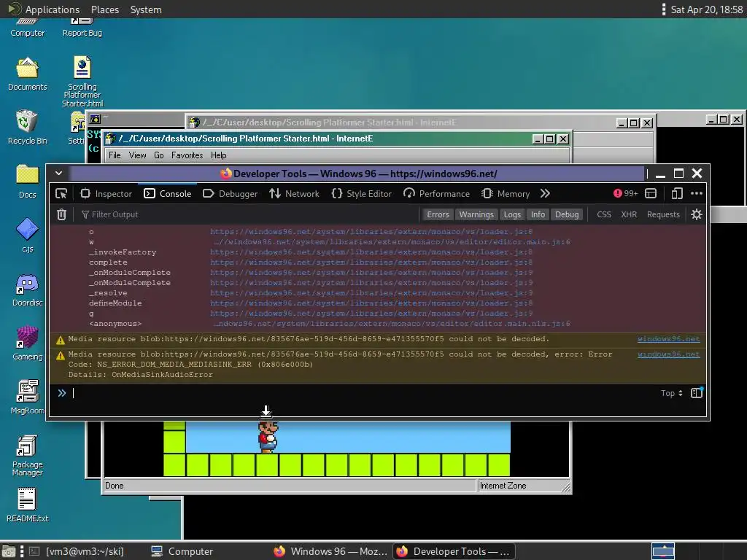Open windows96.net source link of first warning
747x560 pixels.
668,339
